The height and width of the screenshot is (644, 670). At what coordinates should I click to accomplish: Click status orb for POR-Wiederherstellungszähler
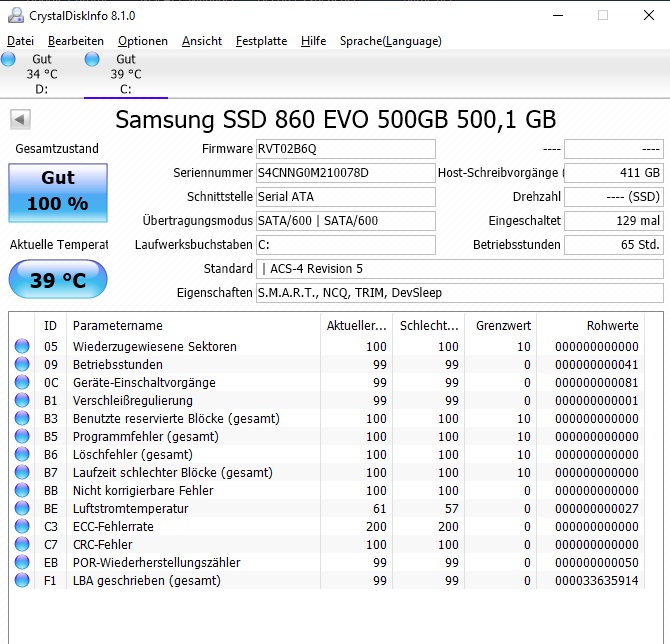22,562
